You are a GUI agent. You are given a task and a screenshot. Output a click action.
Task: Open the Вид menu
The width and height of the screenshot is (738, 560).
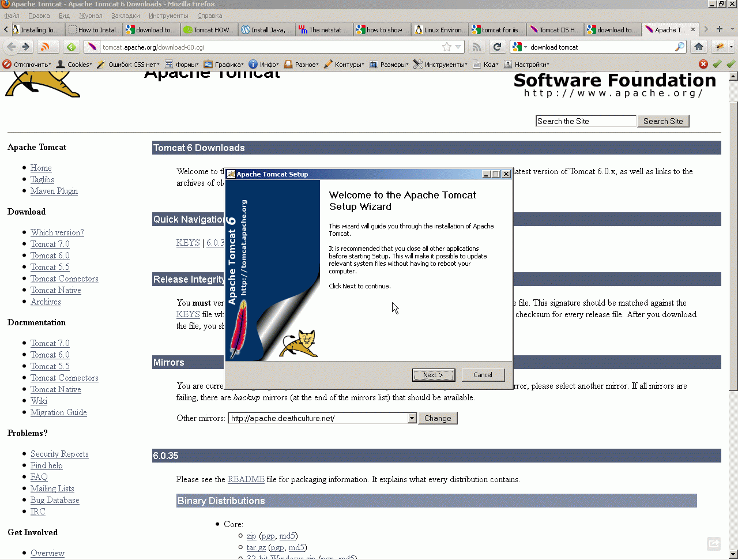pos(65,16)
